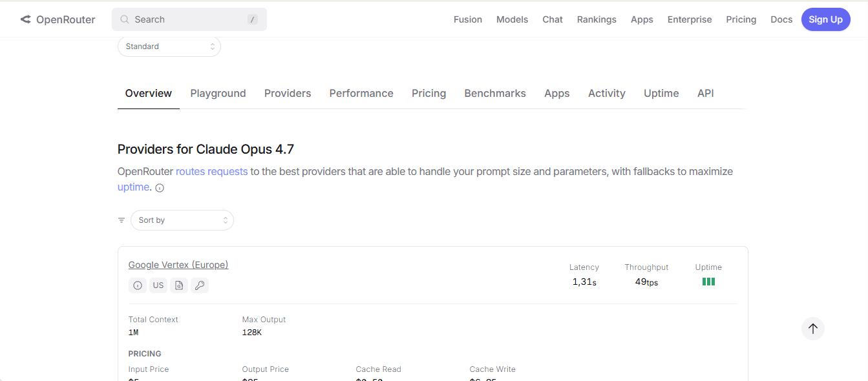The width and height of the screenshot is (868, 381).
Task: Click the Sign Up button
Action: [x=826, y=19]
